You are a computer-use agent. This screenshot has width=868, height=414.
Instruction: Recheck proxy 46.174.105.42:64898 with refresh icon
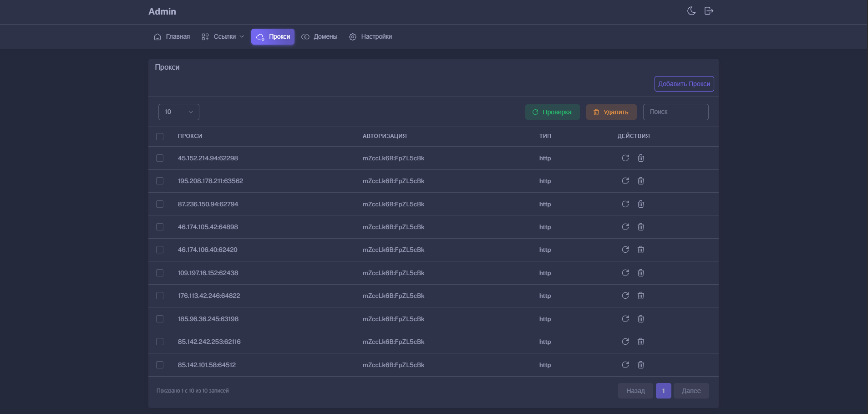pyautogui.click(x=625, y=227)
